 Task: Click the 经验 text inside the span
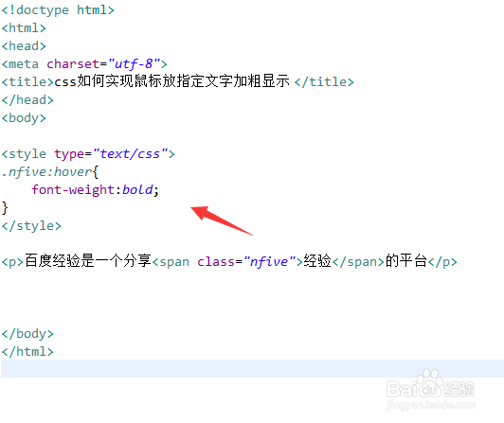[x=317, y=261]
